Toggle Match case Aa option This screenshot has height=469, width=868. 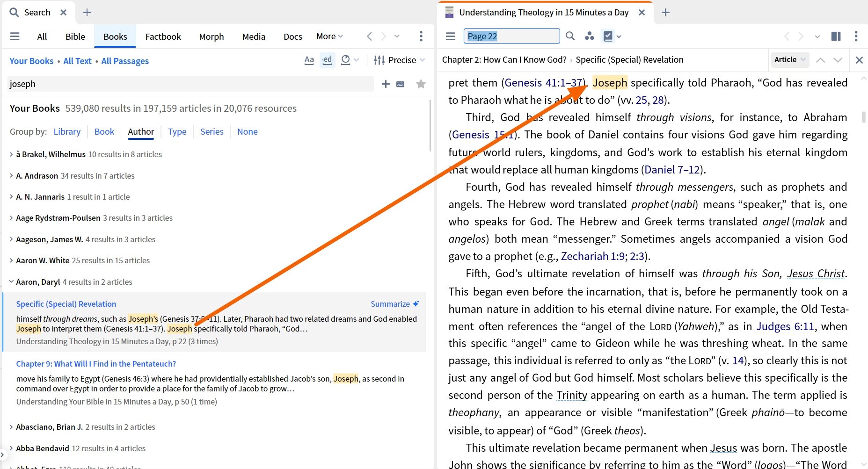click(x=309, y=60)
